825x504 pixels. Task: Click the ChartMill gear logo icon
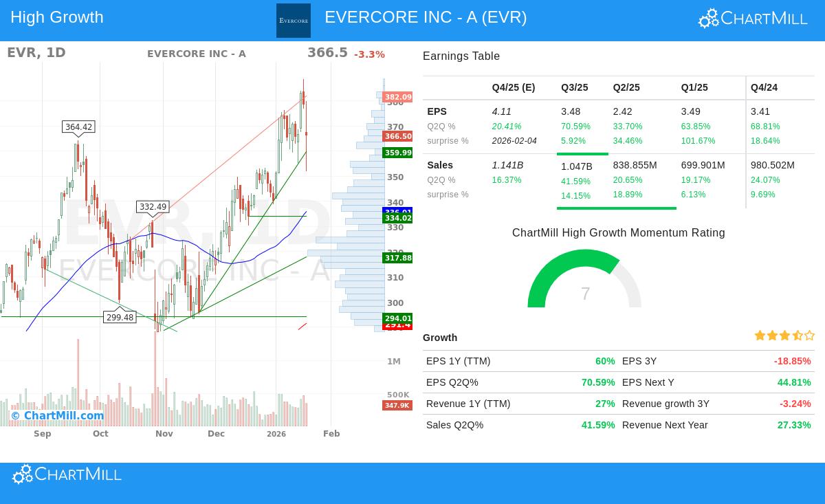click(x=709, y=18)
